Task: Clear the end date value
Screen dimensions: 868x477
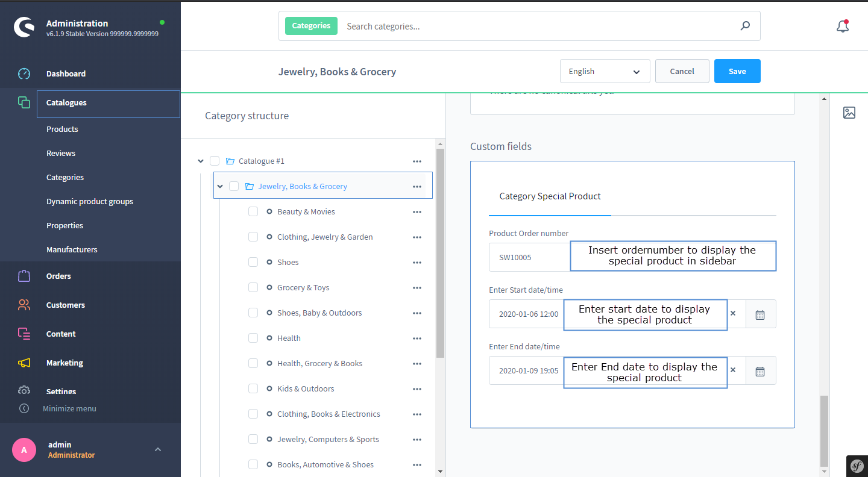Action: [x=733, y=370]
